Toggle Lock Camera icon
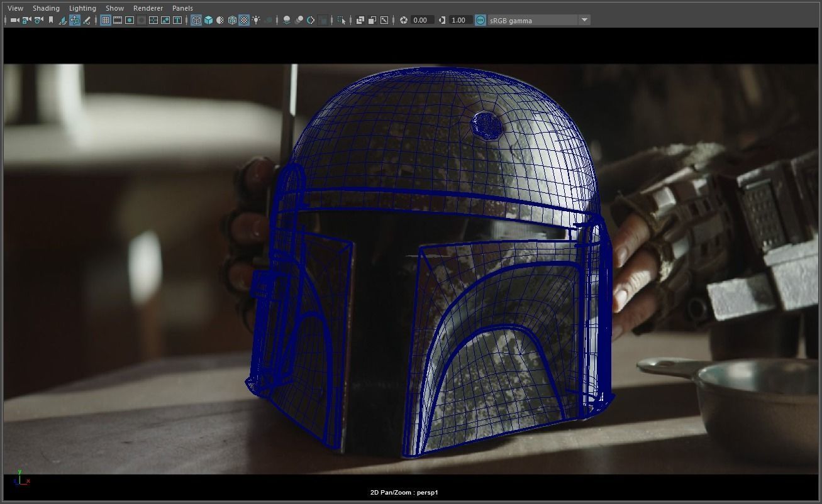The image size is (822, 504). coord(26,20)
